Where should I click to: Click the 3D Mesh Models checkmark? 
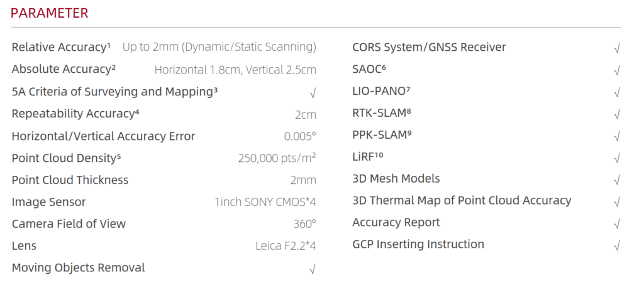(x=616, y=180)
